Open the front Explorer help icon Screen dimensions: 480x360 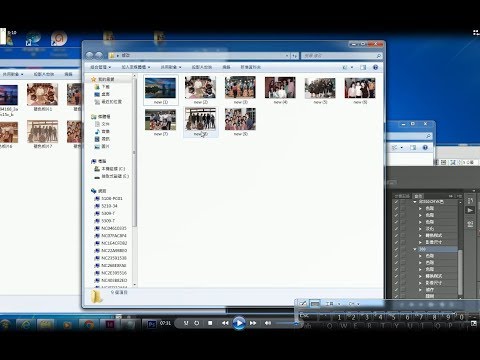point(375,67)
